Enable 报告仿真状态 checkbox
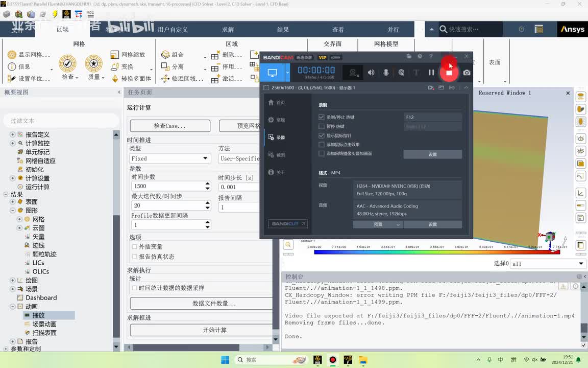Viewport: 588px width, 368px height. (134, 257)
